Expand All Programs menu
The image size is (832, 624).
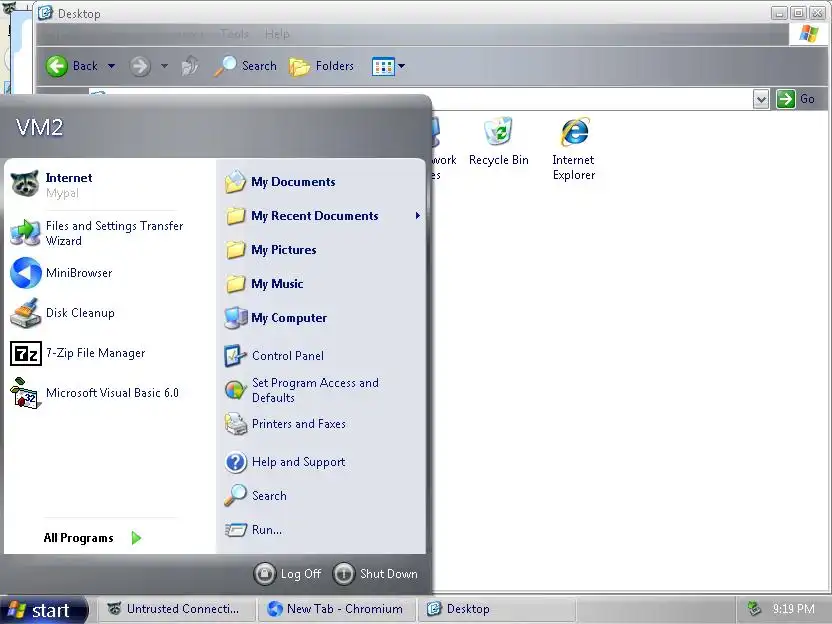pos(92,538)
